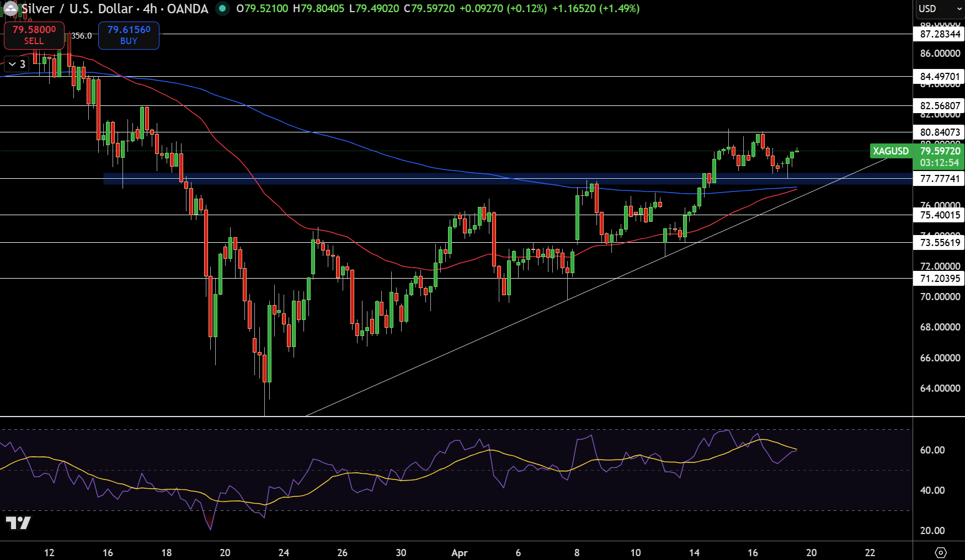Image resolution: width=965 pixels, height=560 pixels.
Task: Click the Apr label on time axis
Action: click(x=460, y=553)
